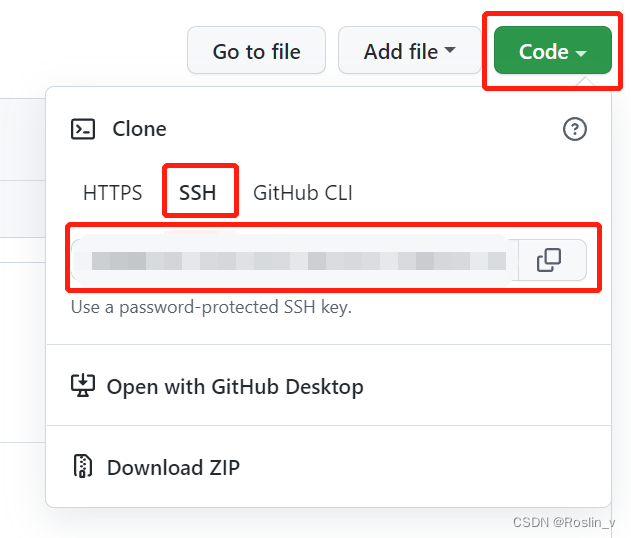The image size is (631, 538).
Task: Click the caret arrow beside Add file
Action: click(x=450, y=50)
